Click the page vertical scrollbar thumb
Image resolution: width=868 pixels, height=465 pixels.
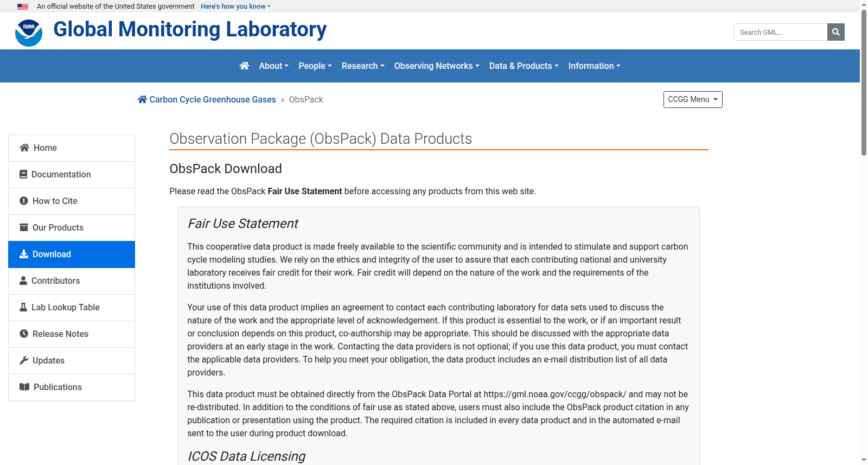click(864, 82)
